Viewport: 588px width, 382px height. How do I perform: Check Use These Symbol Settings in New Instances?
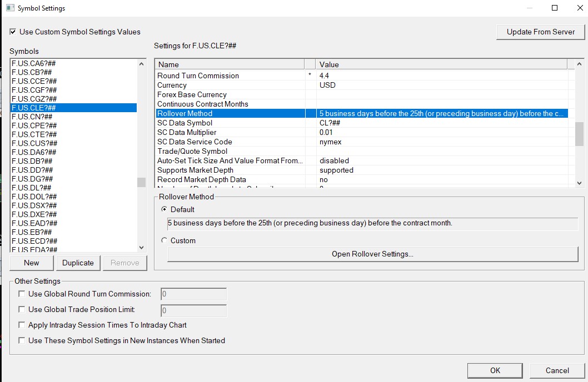[x=22, y=340]
